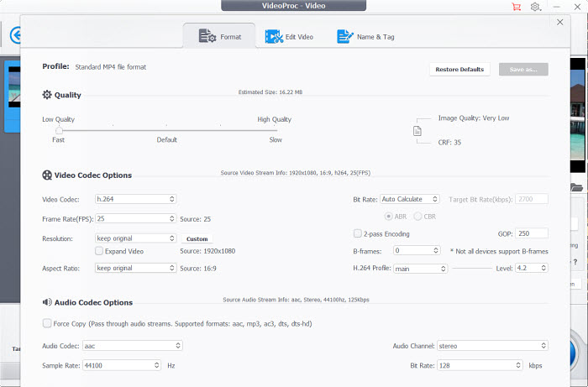
Task: Click the Quality section gear icon
Action: click(x=47, y=95)
